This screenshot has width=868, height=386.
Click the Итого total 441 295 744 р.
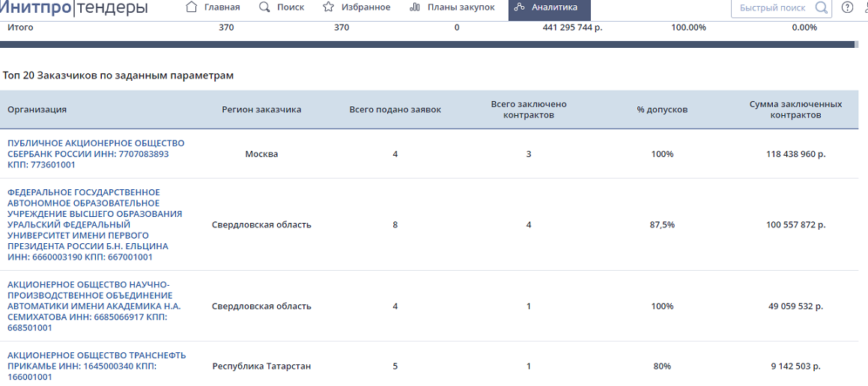coord(573,27)
